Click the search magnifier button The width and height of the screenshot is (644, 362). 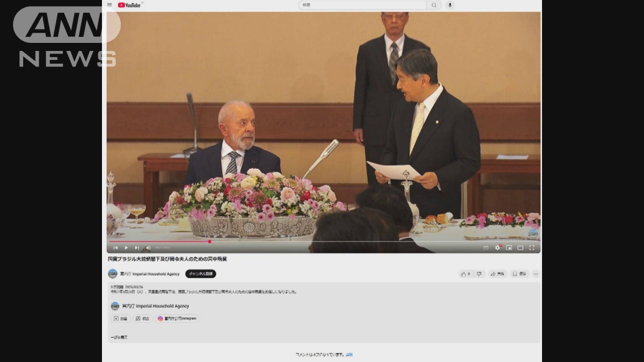(x=434, y=5)
